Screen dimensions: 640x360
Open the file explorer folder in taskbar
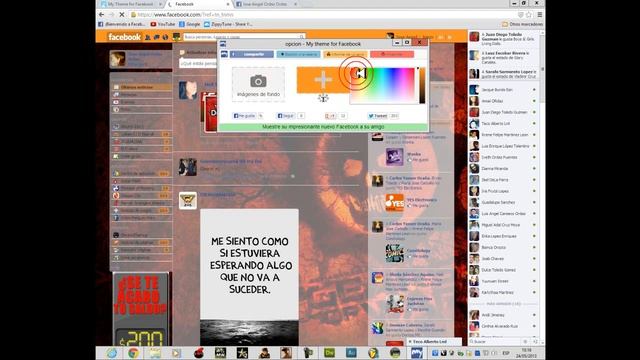click(155, 353)
